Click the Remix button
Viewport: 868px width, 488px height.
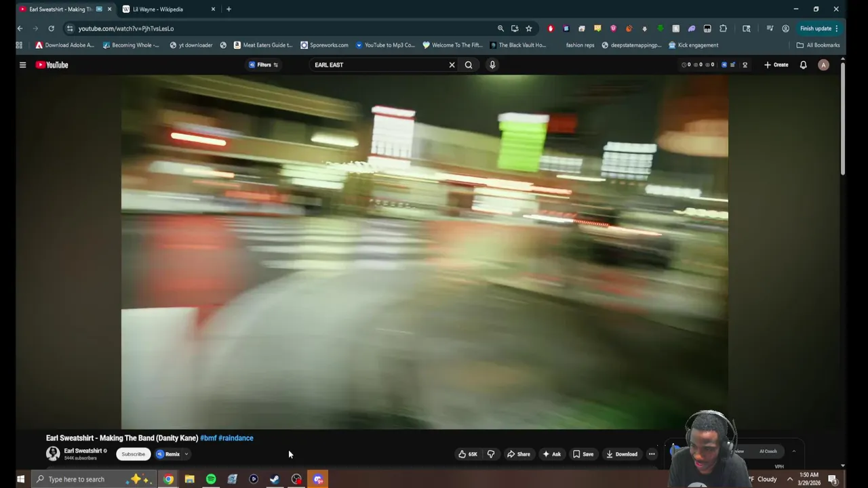(x=168, y=454)
